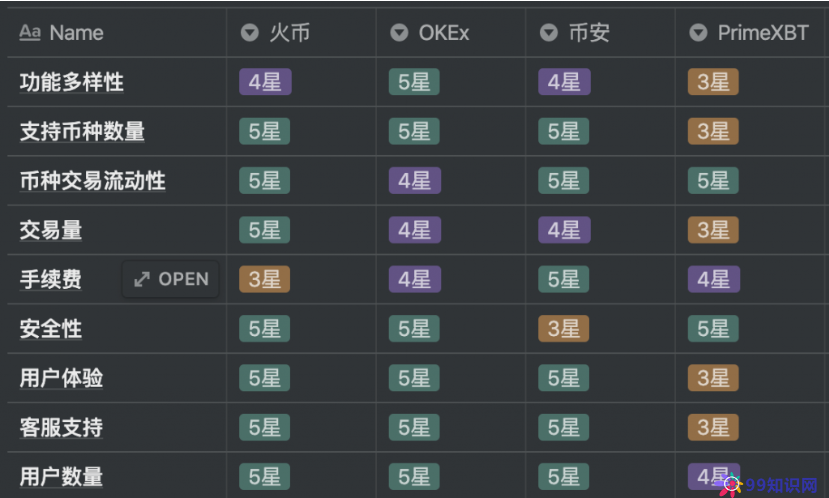Edit PrimeXBT 用户体验 3星 rating cell
829x498 pixels.
(713, 378)
